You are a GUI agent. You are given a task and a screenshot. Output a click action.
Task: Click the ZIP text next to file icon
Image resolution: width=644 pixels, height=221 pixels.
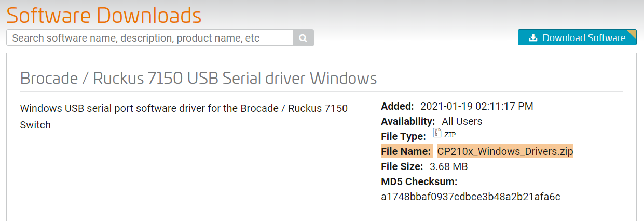[449, 135]
